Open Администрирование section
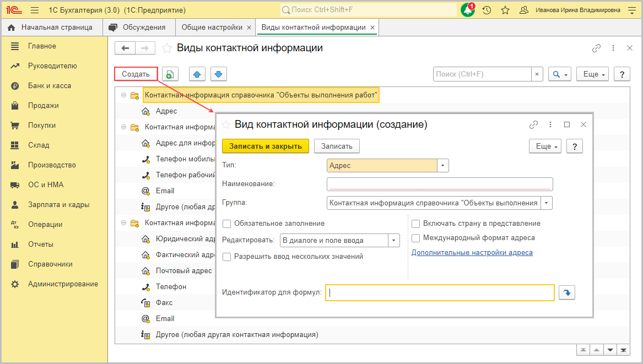 [63, 284]
